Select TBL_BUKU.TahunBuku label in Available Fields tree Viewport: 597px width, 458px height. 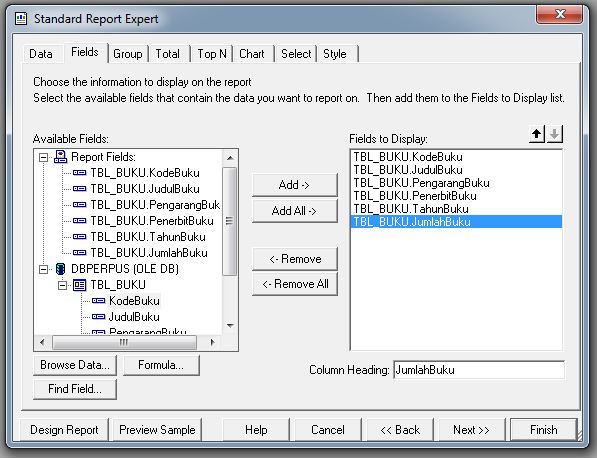pos(148,237)
